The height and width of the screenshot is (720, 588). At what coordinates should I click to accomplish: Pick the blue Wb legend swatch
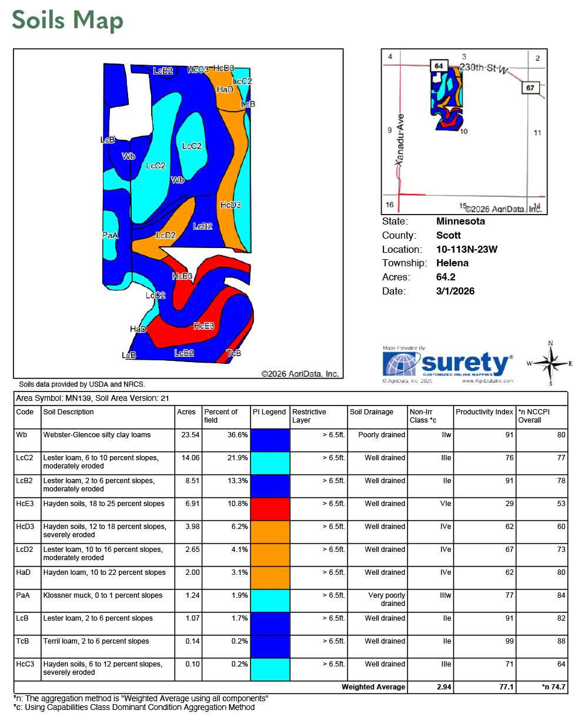click(x=270, y=440)
